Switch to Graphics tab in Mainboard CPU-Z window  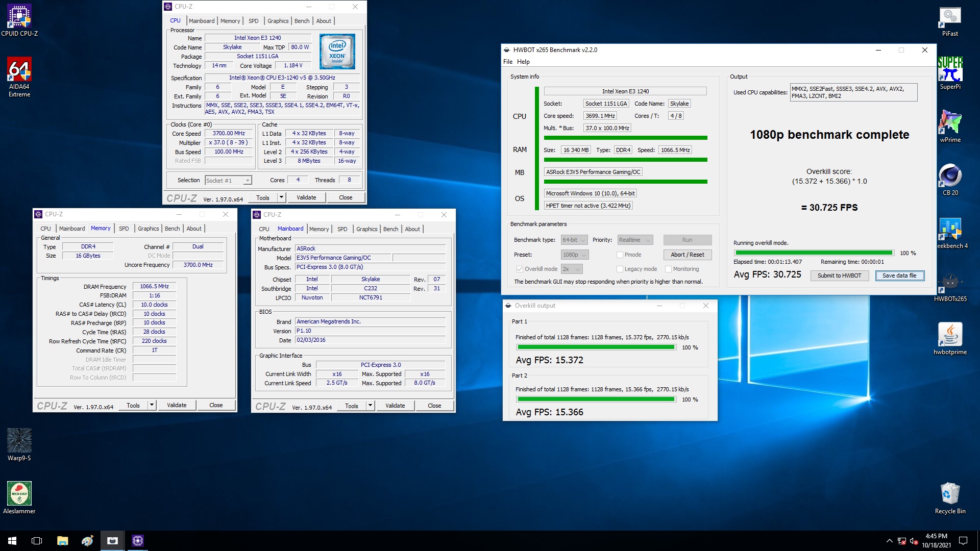pos(367,229)
